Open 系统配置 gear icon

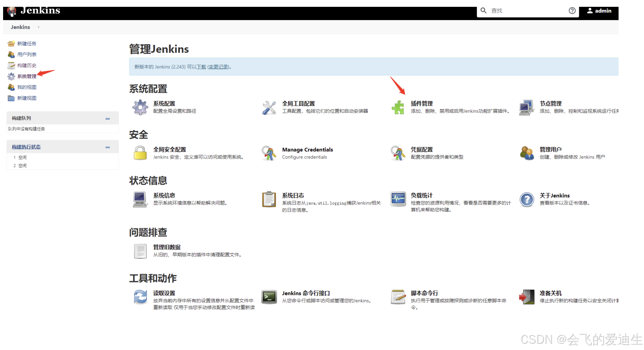[x=140, y=107]
